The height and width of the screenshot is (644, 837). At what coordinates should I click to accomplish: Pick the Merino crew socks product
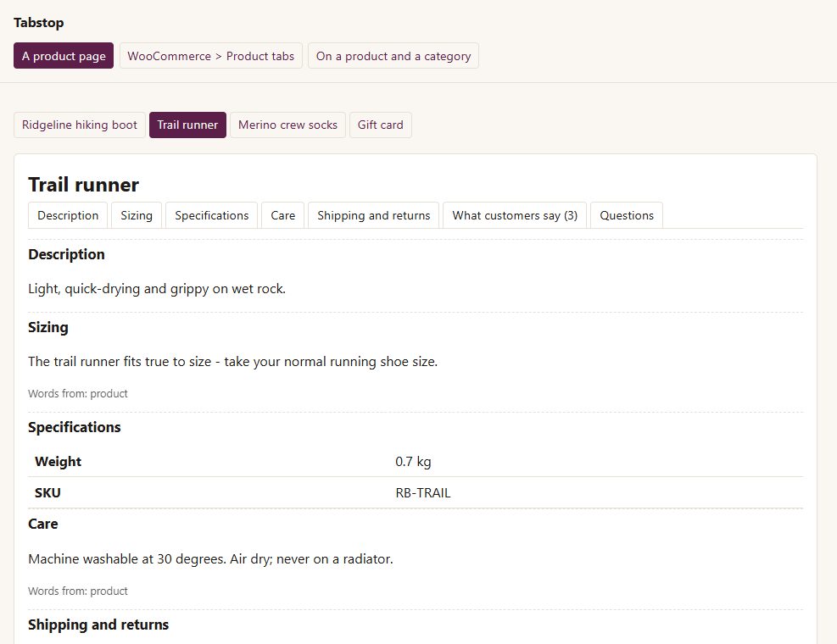(287, 125)
